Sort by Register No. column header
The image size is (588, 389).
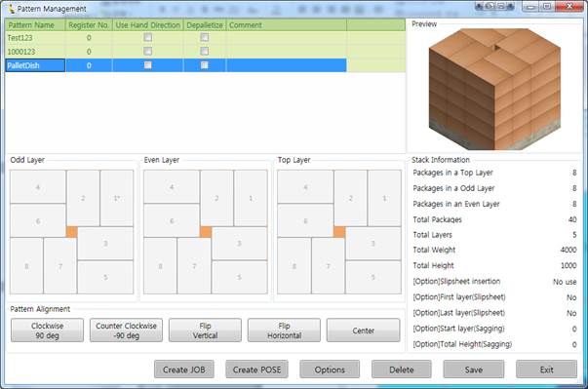[x=89, y=25]
